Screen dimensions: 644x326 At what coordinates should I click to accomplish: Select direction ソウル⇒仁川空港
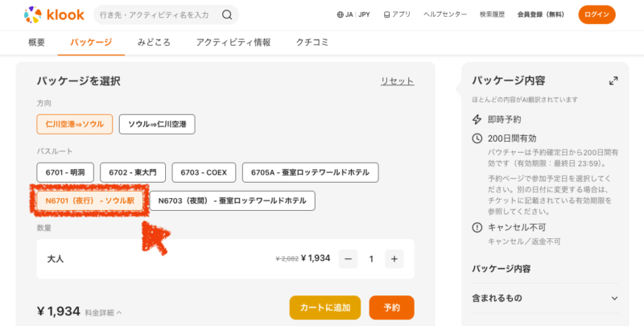tap(157, 124)
